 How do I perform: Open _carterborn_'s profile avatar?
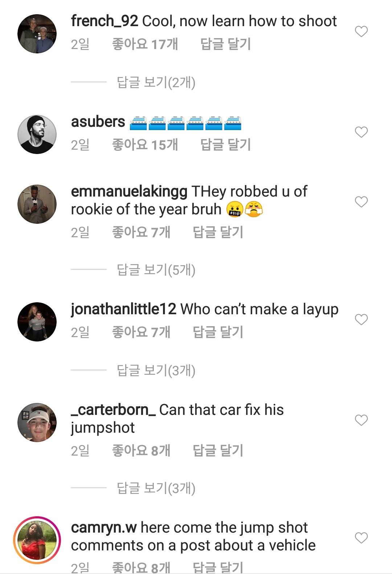click(37, 423)
